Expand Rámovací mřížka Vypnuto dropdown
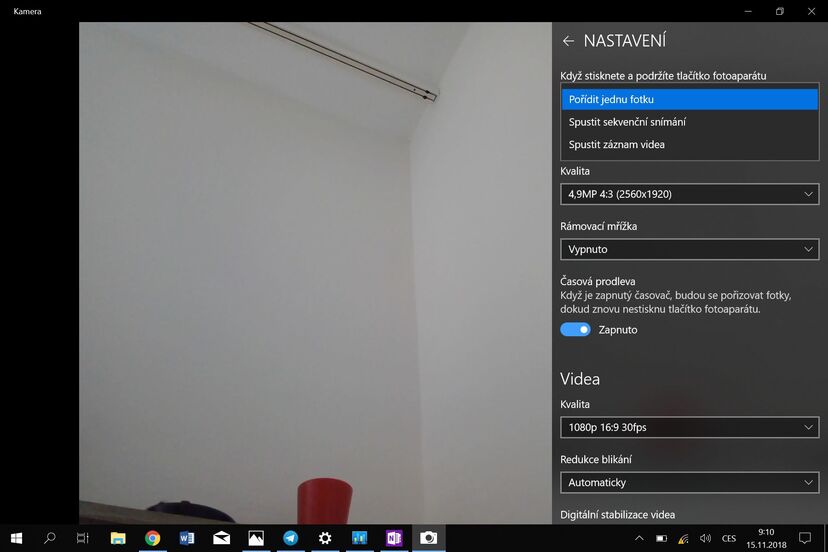Screen dimensions: 828x552 point(690,249)
